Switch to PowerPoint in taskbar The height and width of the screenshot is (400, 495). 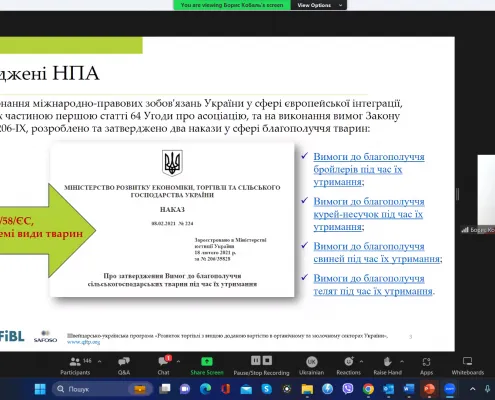(x=429, y=389)
